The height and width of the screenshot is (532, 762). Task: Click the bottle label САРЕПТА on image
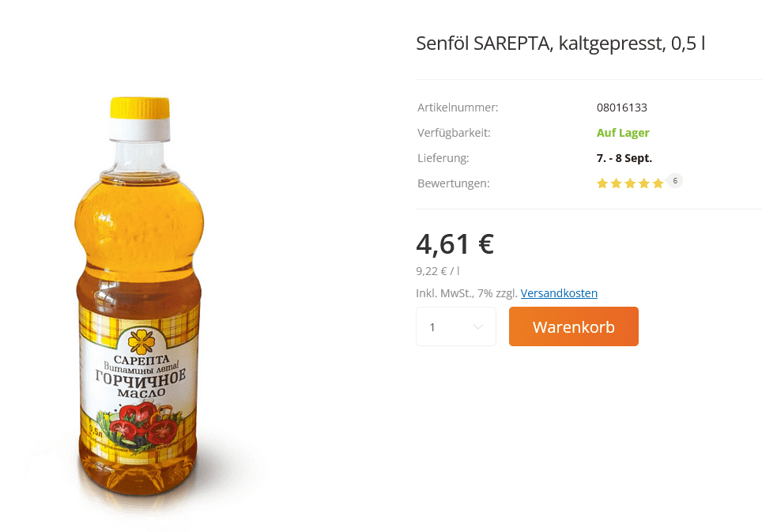pos(141,360)
